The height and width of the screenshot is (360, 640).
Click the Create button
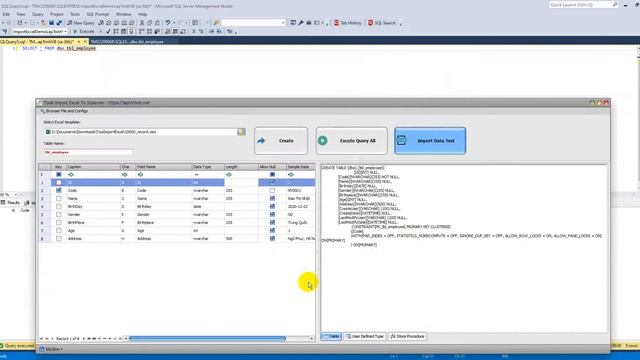click(281, 140)
